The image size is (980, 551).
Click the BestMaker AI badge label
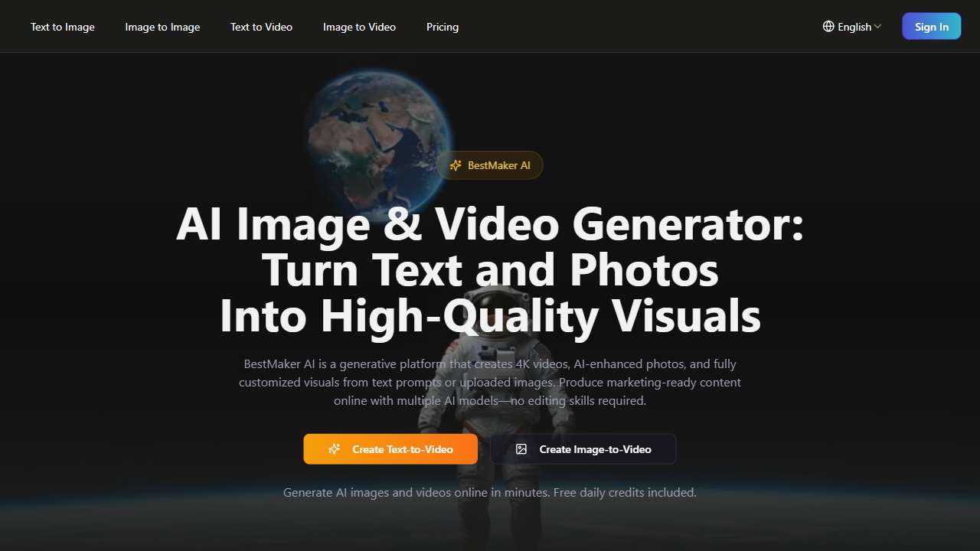[498, 165]
